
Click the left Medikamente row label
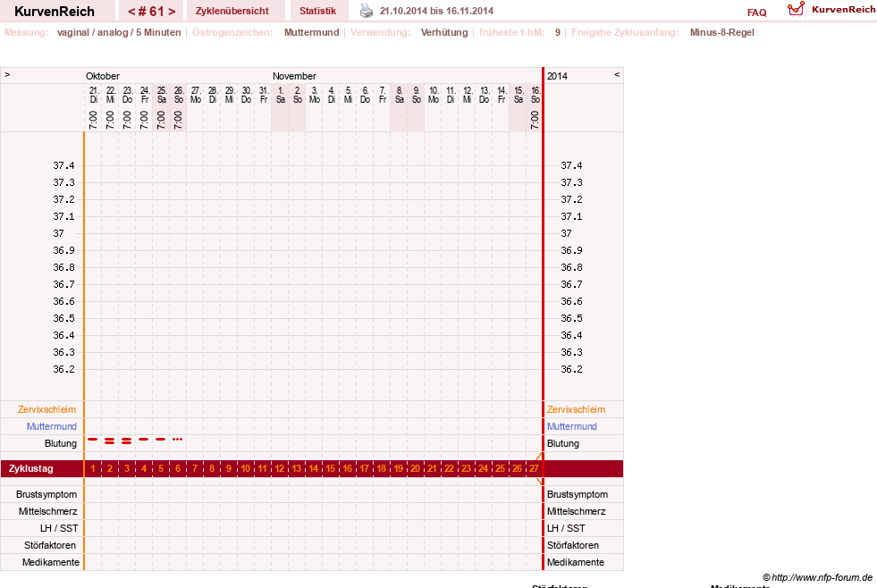[51, 562]
